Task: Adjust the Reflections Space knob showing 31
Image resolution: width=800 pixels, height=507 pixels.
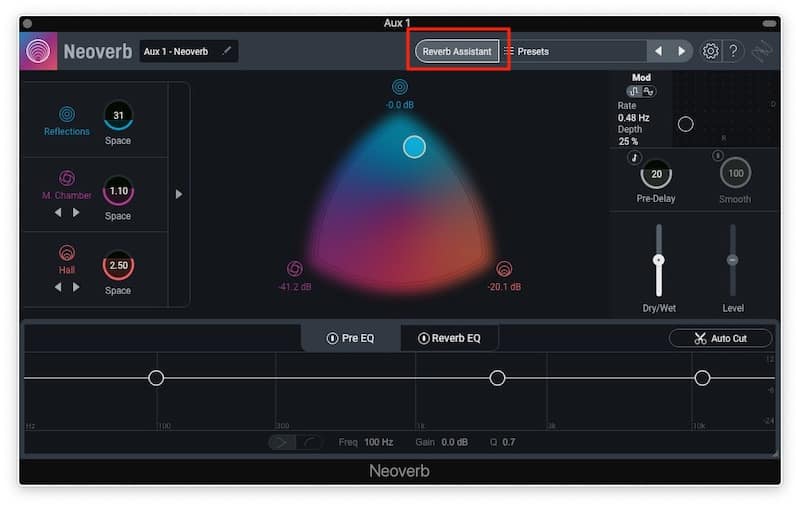Action: pyautogui.click(x=118, y=115)
